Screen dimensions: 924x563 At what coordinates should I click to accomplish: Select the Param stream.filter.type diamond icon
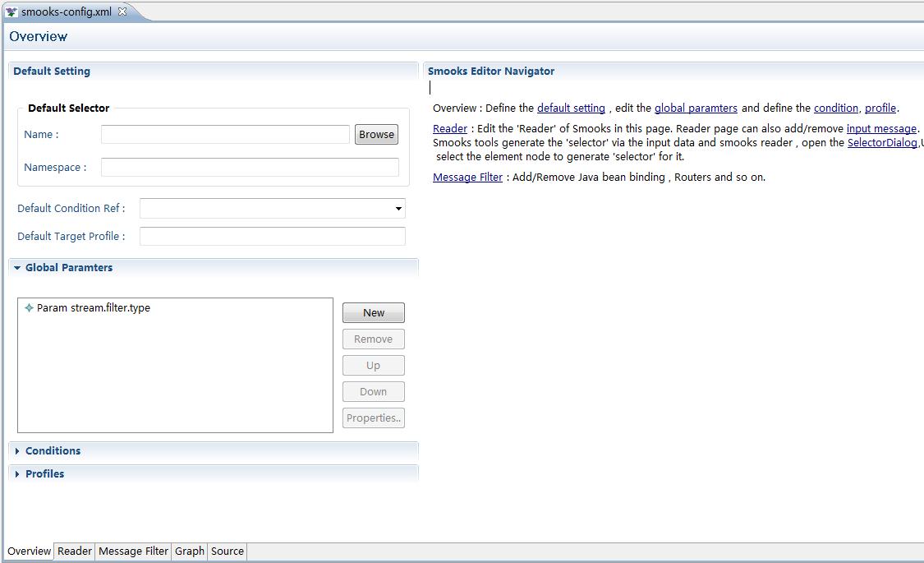click(29, 307)
